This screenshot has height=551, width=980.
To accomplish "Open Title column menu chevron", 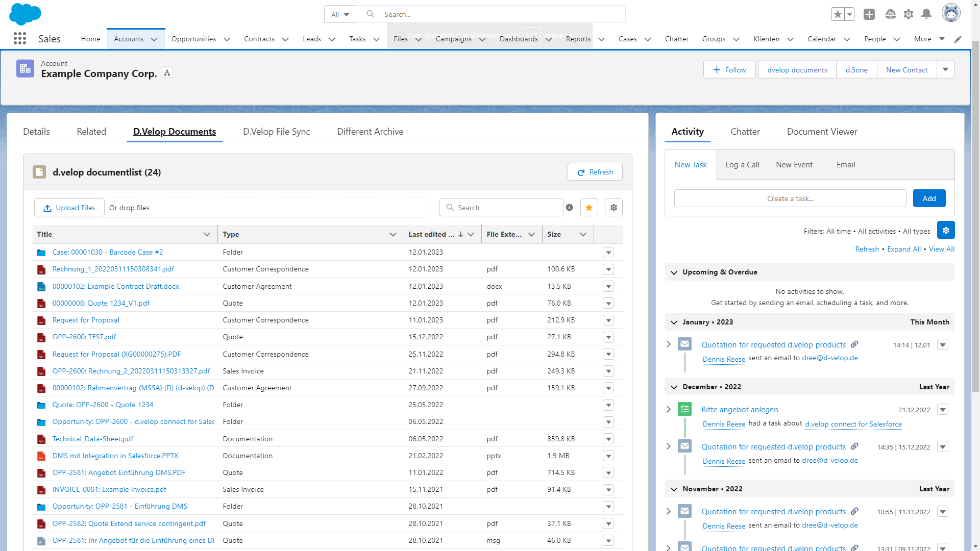I will (x=207, y=234).
